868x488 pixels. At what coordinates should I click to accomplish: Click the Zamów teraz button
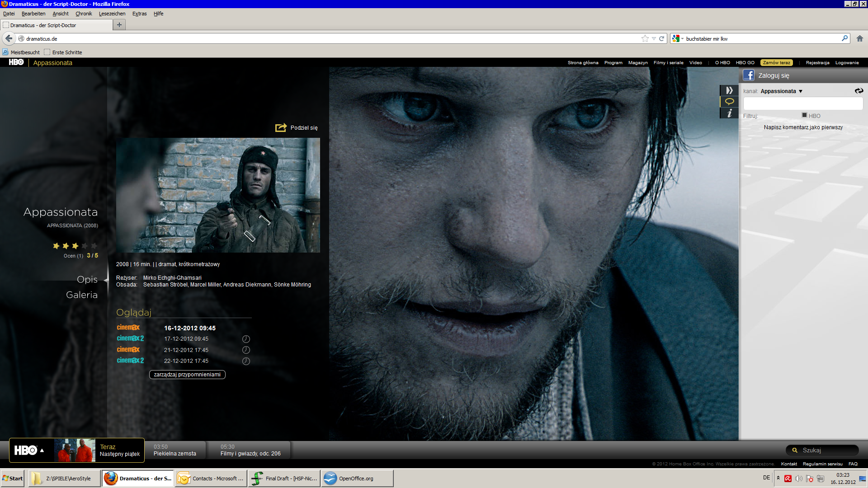click(x=776, y=63)
